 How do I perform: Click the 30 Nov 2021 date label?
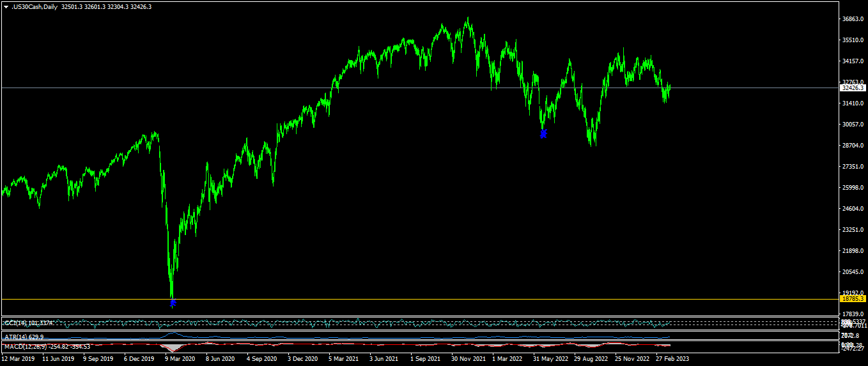468,359
